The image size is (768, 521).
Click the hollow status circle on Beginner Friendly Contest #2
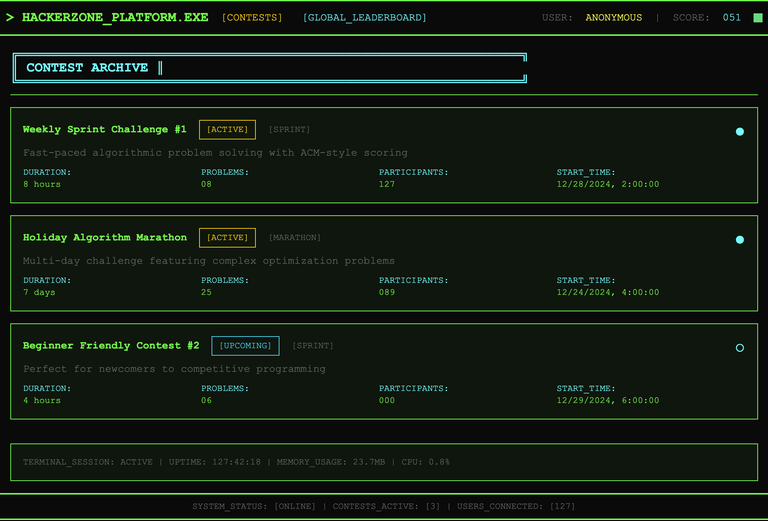740,348
